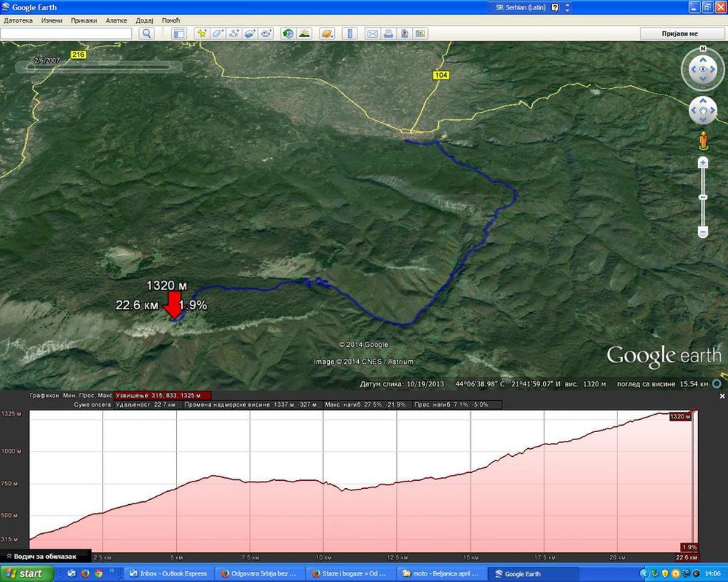Click the 22.6 км distance marker label

[687, 557]
